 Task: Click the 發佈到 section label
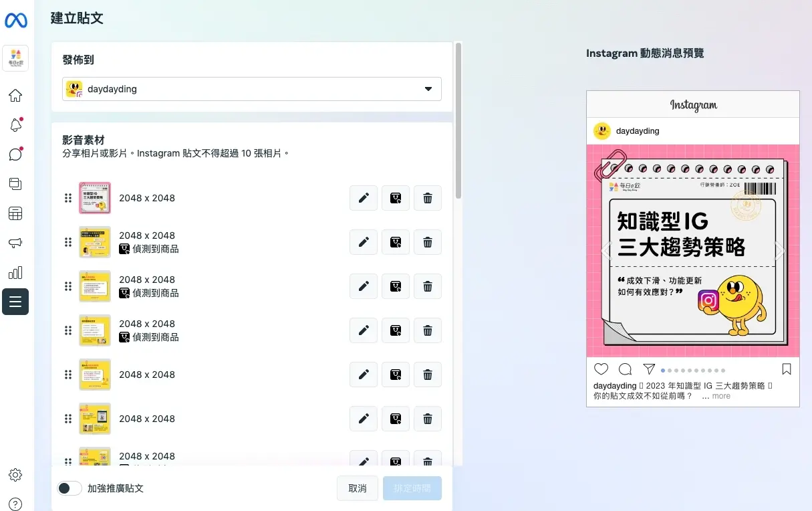click(x=78, y=60)
